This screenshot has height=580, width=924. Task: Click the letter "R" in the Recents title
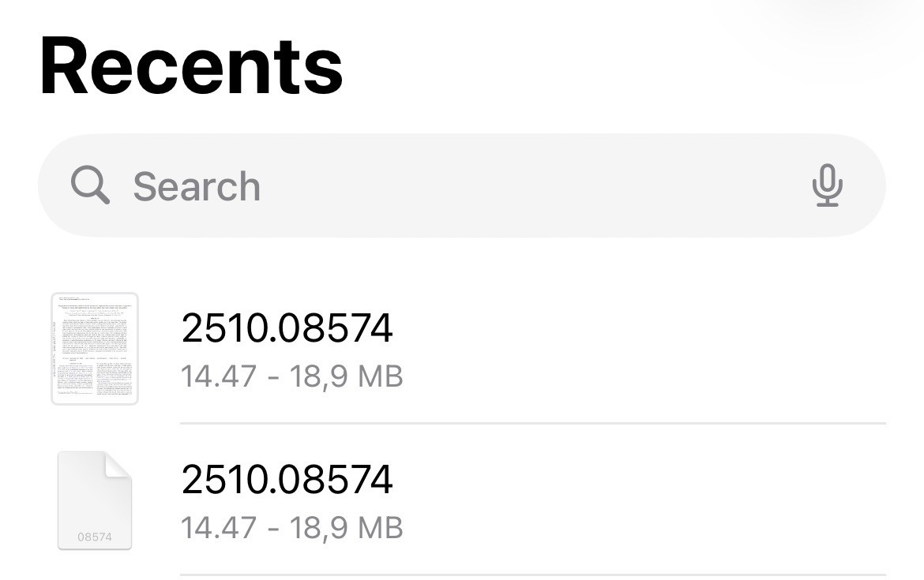coord(69,68)
